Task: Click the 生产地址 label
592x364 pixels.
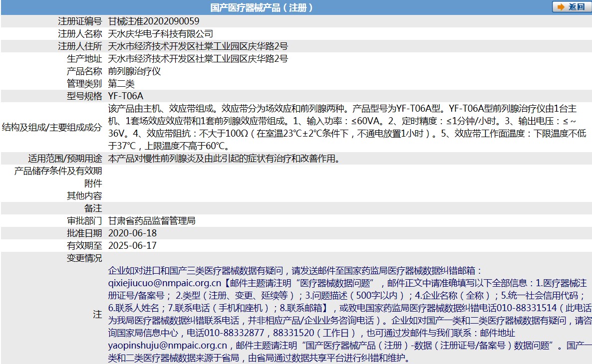Action: (x=84, y=58)
